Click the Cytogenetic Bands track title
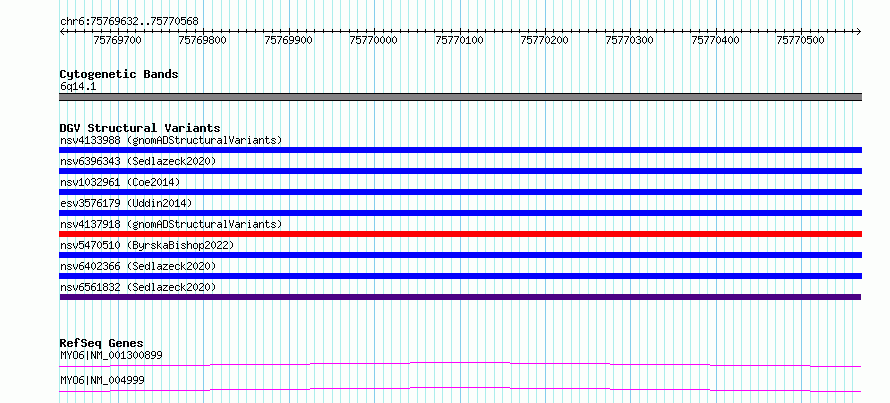The width and height of the screenshot is (890, 403). (119, 74)
